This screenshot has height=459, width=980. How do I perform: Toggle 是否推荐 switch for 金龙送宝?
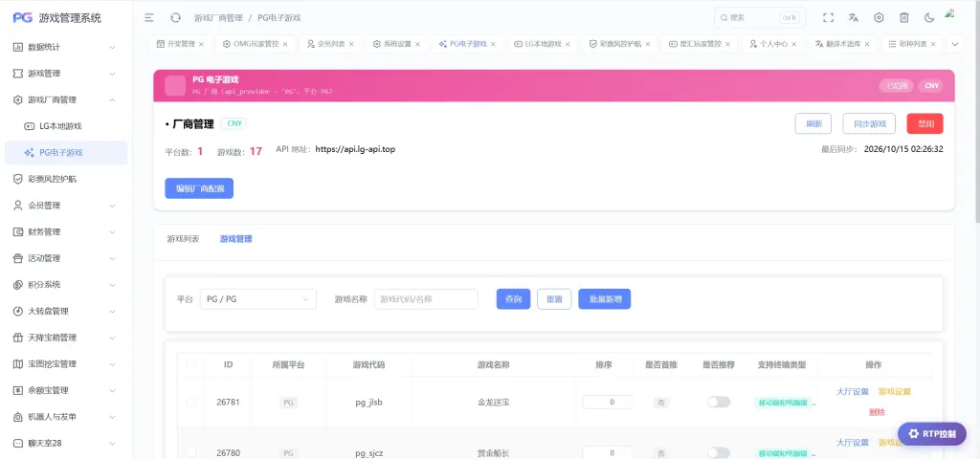719,403
